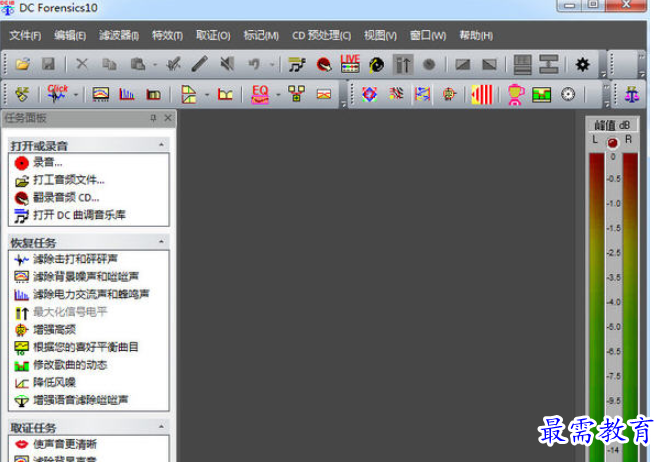
Task: Click the scales balance toolbar icon
Action: [632, 94]
